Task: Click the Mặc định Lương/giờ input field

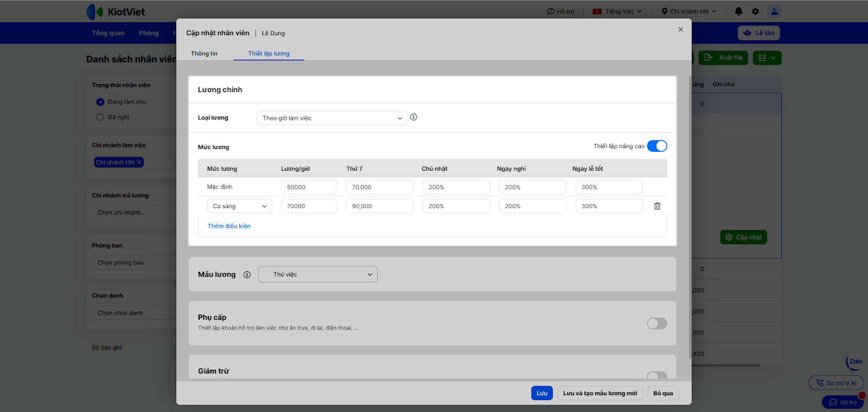Action: tap(309, 187)
